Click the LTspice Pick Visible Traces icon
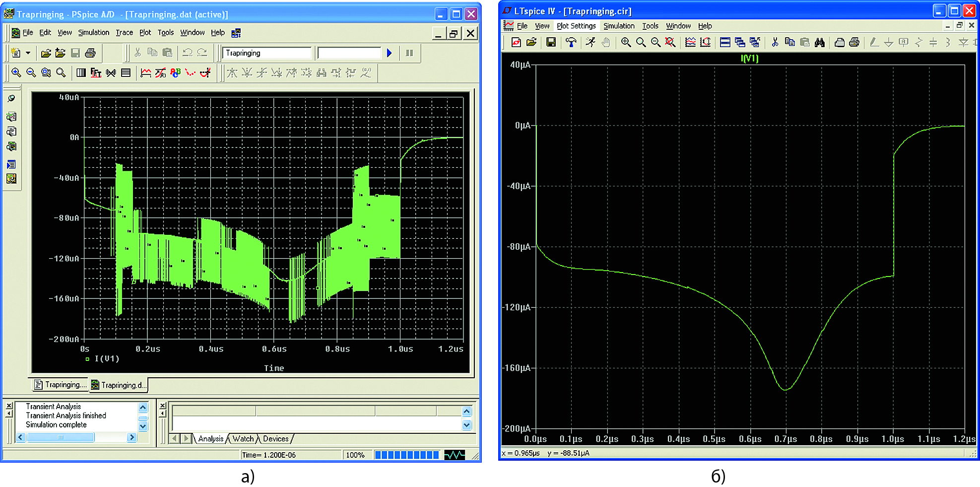Viewport: 980px width, 487px height. 690,42
